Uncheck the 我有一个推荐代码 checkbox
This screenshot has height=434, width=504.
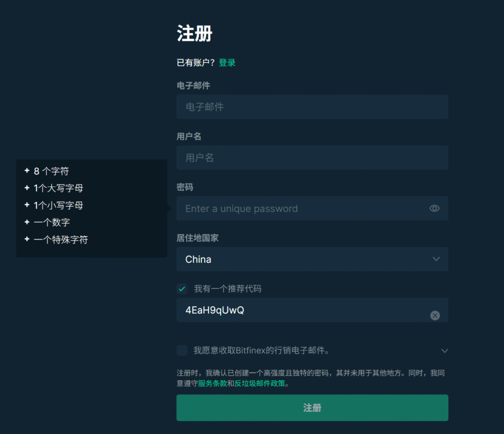pyautogui.click(x=182, y=289)
